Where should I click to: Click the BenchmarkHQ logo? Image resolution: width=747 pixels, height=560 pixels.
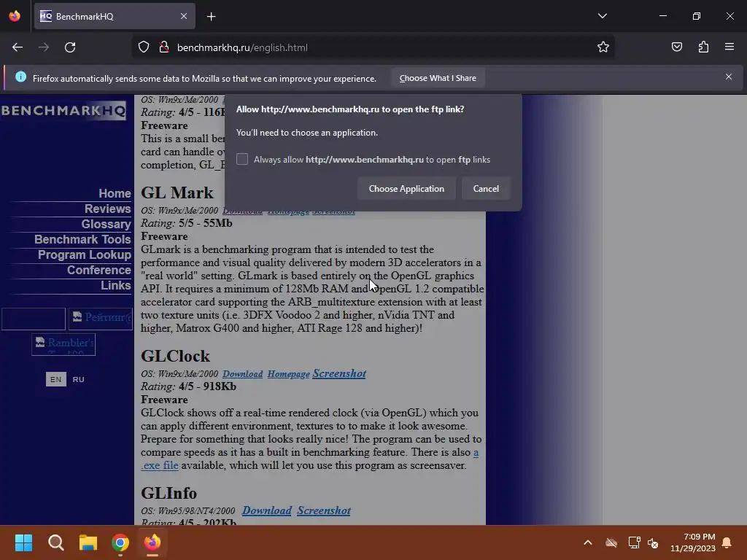(x=63, y=111)
